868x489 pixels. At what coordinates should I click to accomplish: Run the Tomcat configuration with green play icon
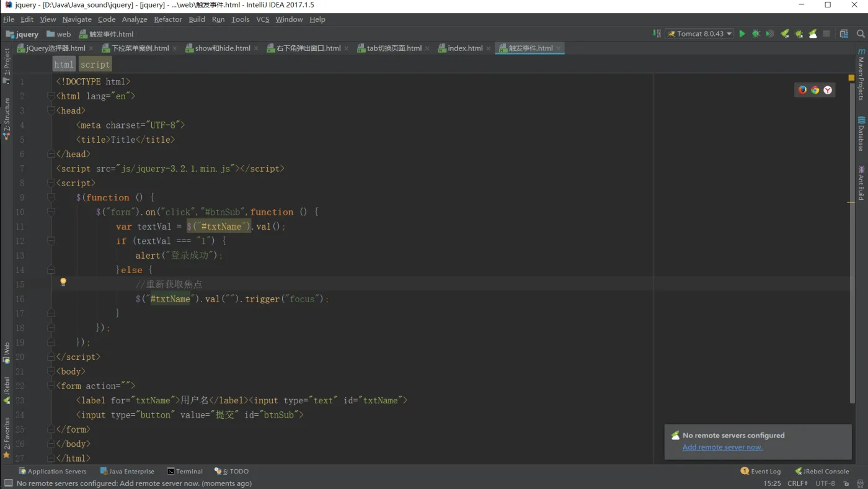click(x=742, y=34)
